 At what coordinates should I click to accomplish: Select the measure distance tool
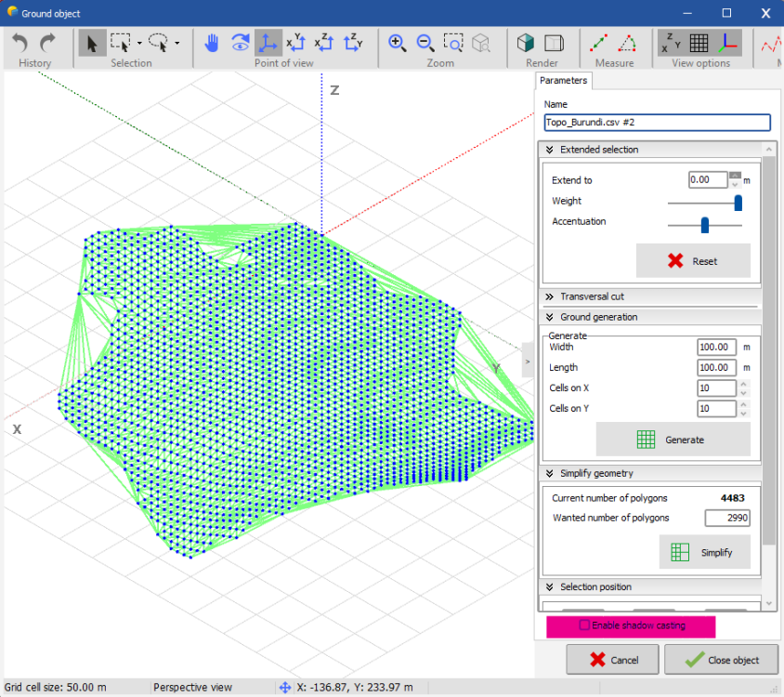click(599, 43)
